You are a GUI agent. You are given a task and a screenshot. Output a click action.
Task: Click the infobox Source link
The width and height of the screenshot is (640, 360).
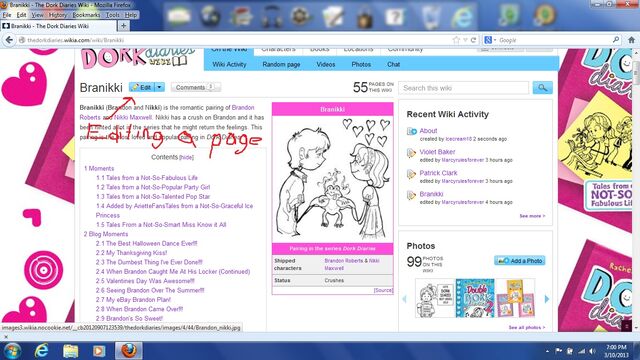[x=383, y=290]
